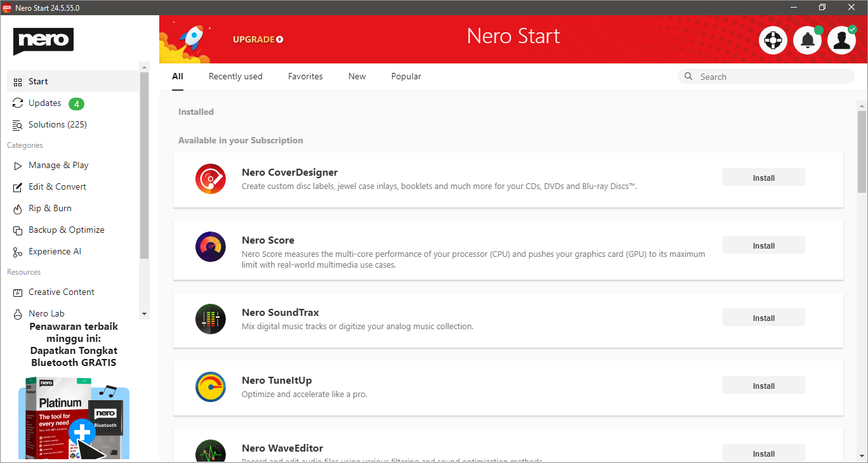This screenshot has height=463, width=868.
Task: Open the help lifebuoy icon
Action: 773,41
